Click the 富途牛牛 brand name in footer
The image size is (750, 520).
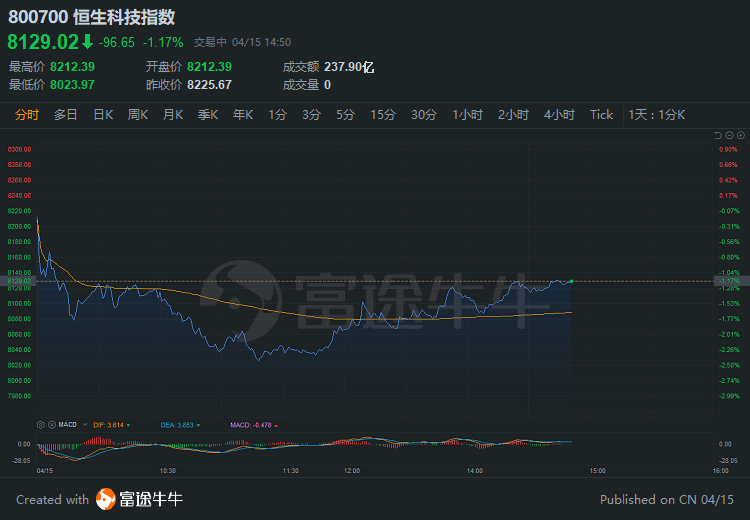tap(151, 499)
